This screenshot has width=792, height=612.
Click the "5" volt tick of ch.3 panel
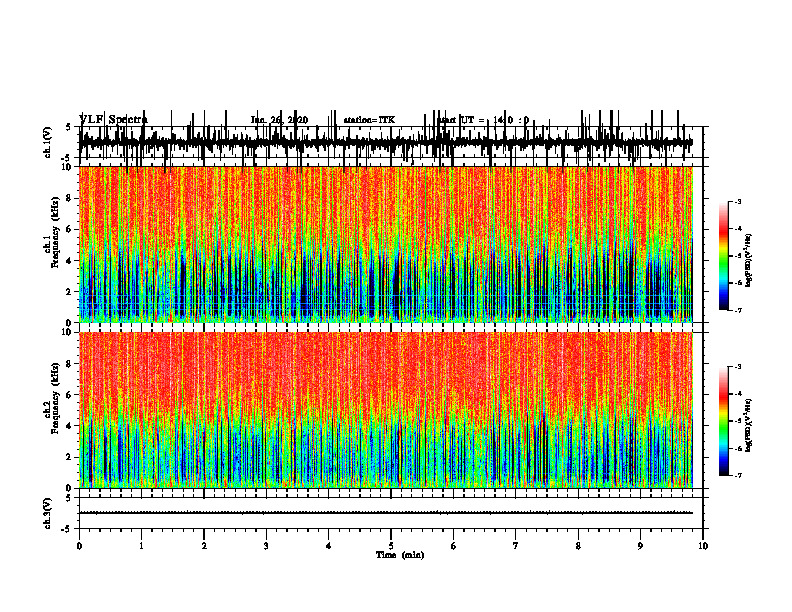[x=68, y=498]
